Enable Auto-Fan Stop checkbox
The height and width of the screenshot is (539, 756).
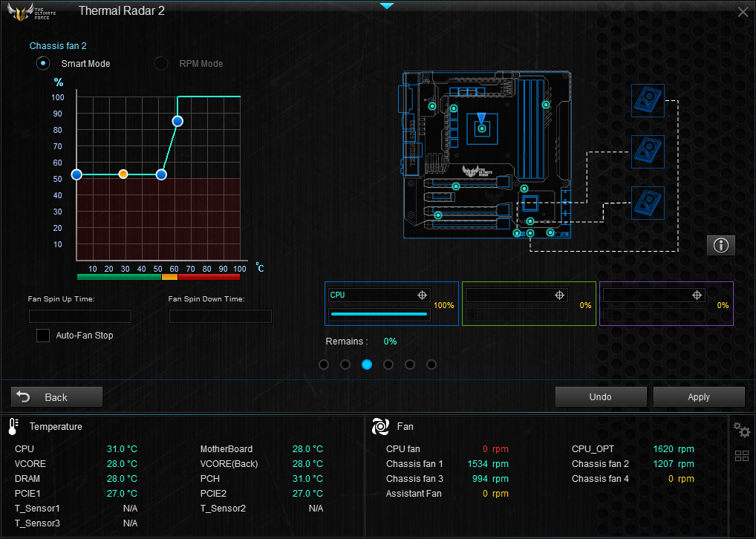coord(43,335)
